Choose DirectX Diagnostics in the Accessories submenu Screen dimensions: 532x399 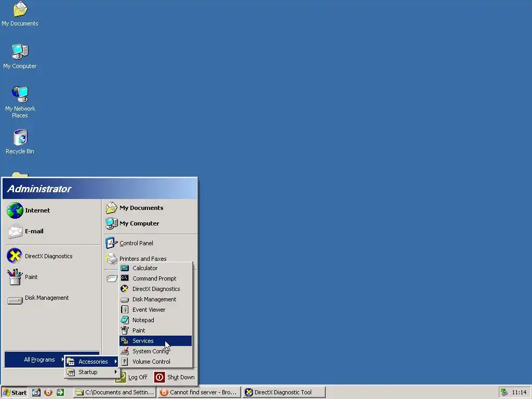[156, 289]
